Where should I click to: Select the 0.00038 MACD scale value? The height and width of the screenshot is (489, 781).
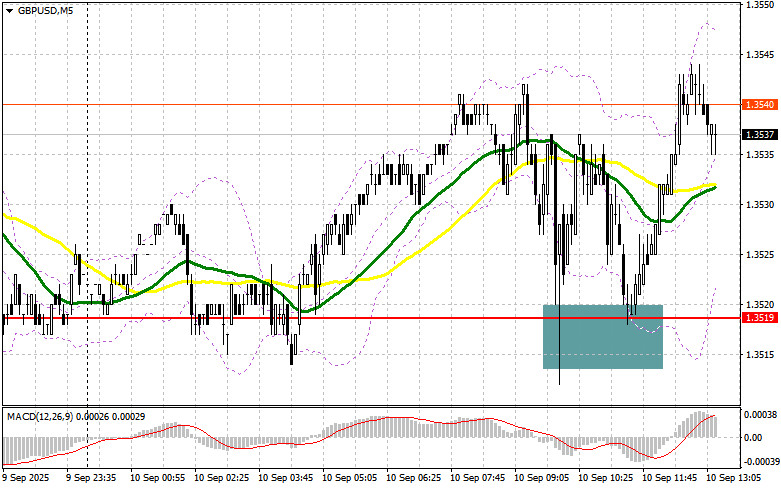pos(760,414)
